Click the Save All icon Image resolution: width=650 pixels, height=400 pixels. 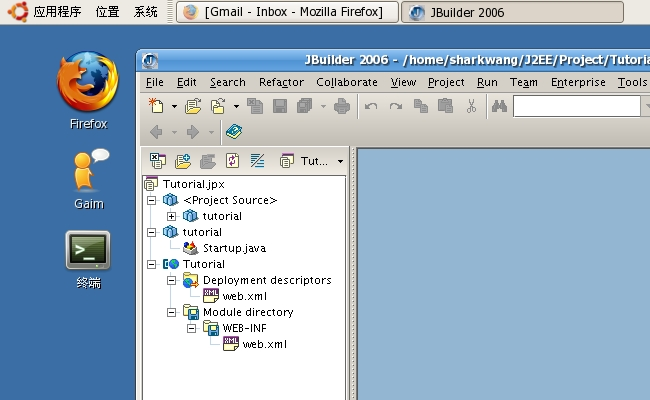pyautogui.click(x=305, y=106)
